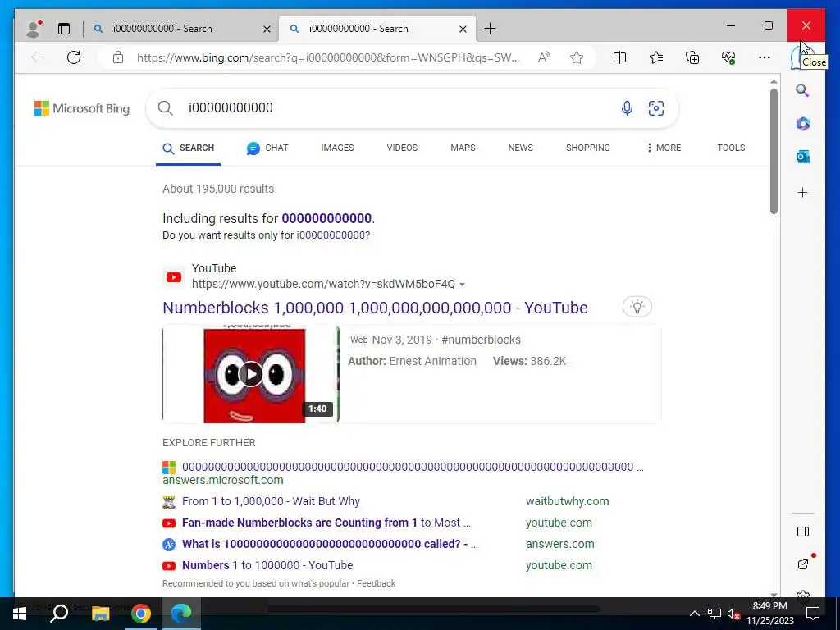The height and width of the screenshot is (630, 840).
Task: Click the search magnifier in Bing box
Action: pyautogui.click(x=166, y=108)
